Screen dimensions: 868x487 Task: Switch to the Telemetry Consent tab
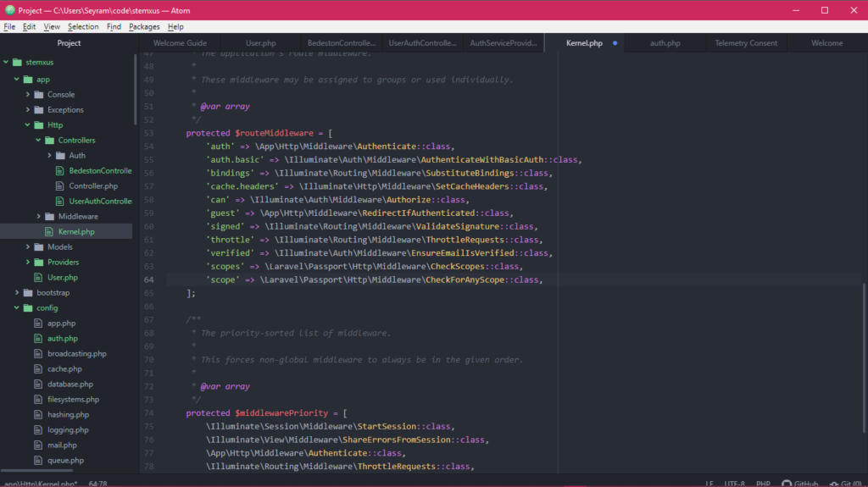point(745,42)
